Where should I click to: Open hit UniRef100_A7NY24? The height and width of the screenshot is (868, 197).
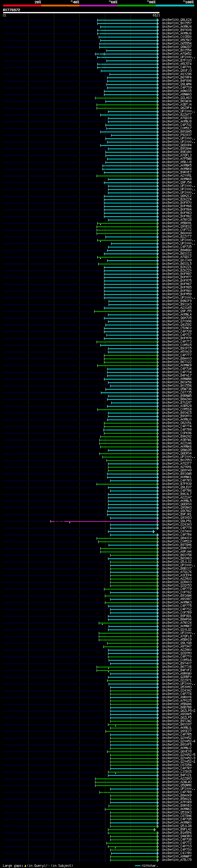[x=177, y=623]
